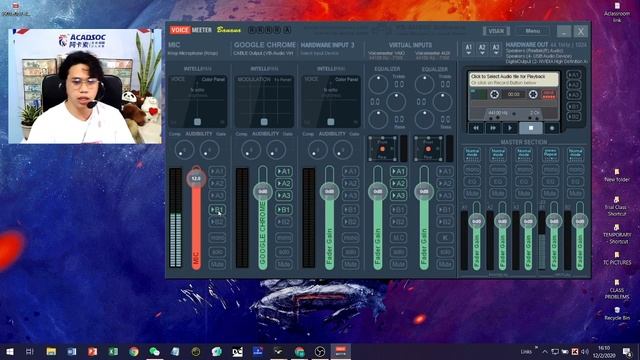Click Bass knob of first virtual input equalizer

point(378,119)
